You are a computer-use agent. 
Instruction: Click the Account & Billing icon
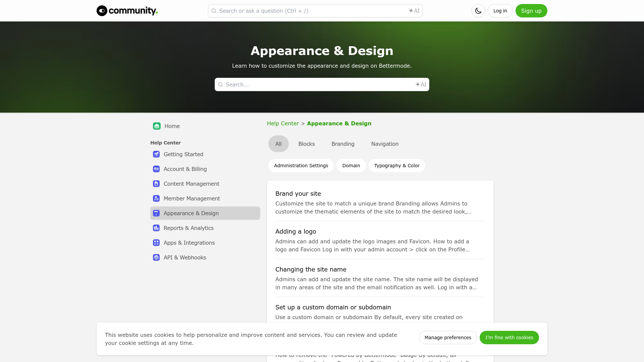coord(156,169)
